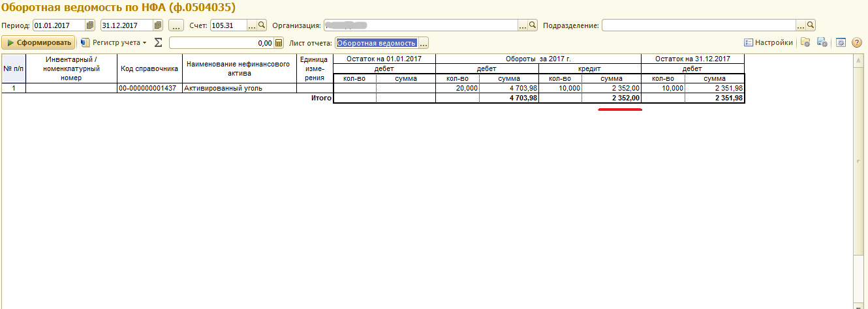Open Счет selection with ellipsis button
The image size is (868, 309).
(x=252, y=25)
